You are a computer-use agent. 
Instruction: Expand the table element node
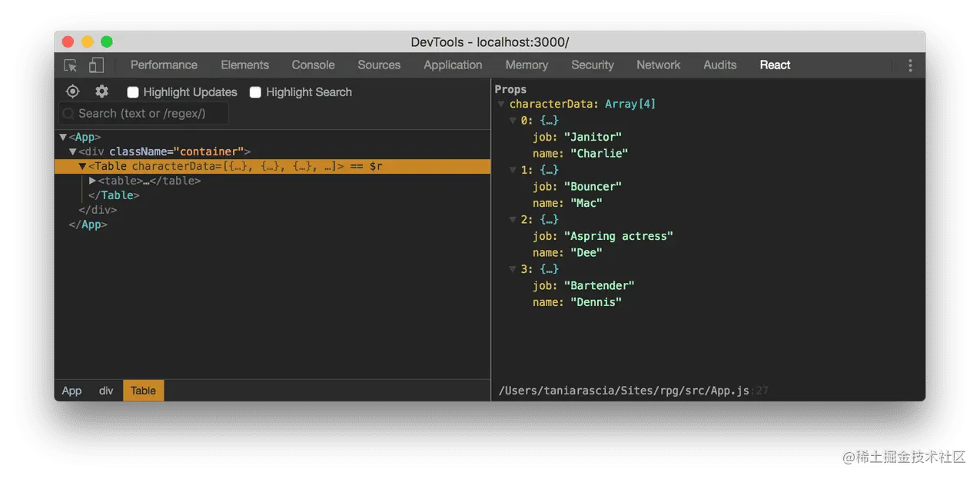click(93, 181)
